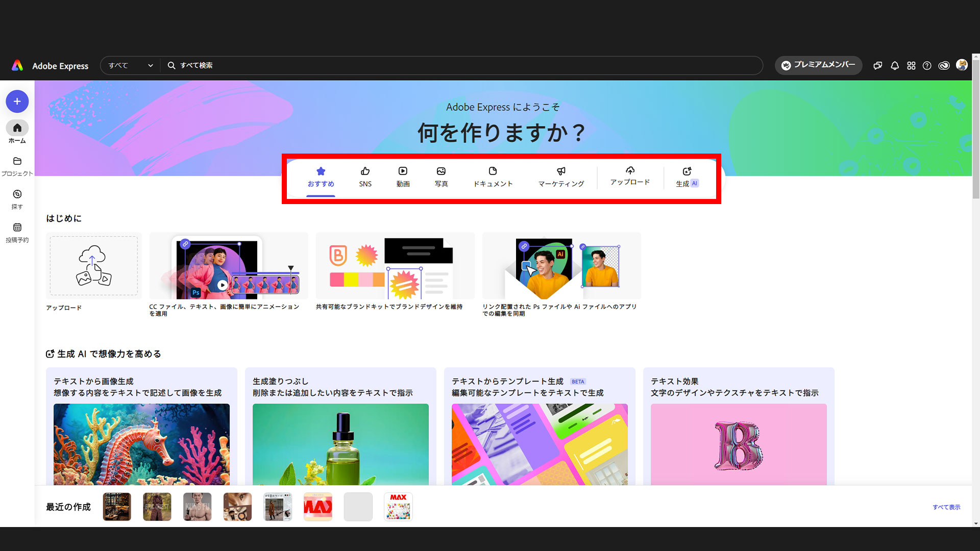Click the Creative Cloud icon in the top bar
The image size is (980, 551).
tap(944, 65)
